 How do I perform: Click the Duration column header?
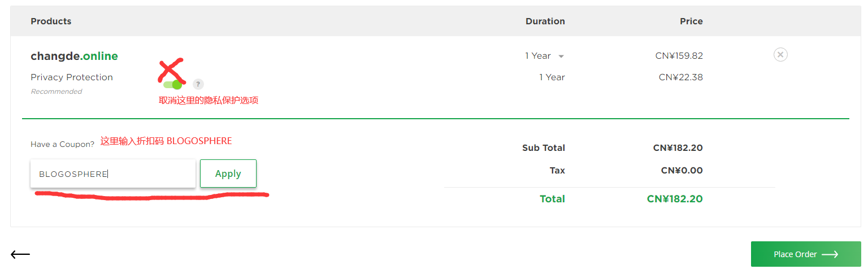coord(545,21)
